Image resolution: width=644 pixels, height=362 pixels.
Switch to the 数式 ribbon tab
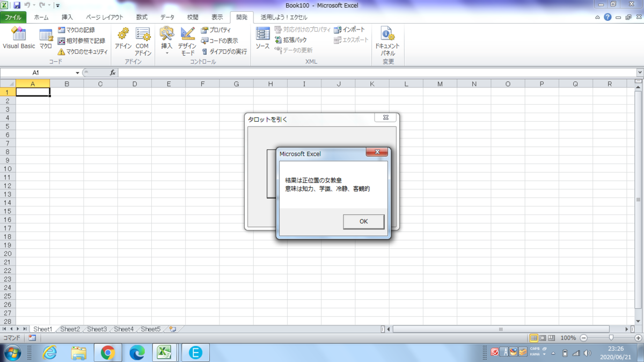tap(142, 17)
